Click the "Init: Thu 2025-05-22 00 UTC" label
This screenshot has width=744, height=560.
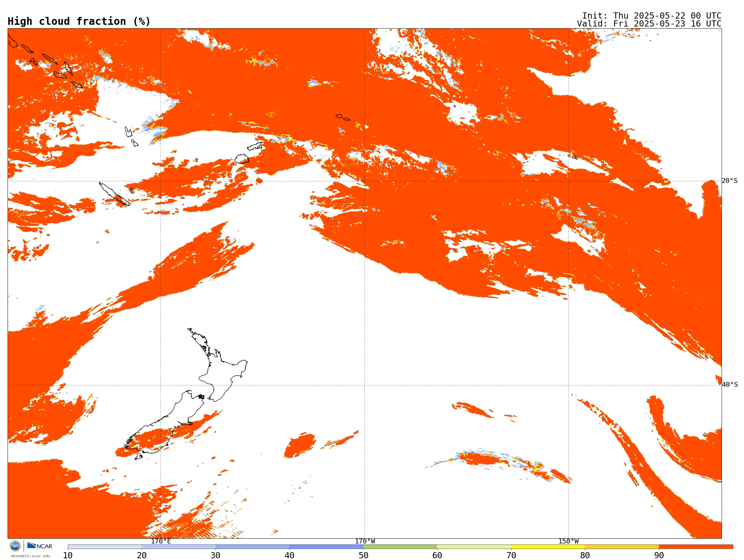[651, 16]
